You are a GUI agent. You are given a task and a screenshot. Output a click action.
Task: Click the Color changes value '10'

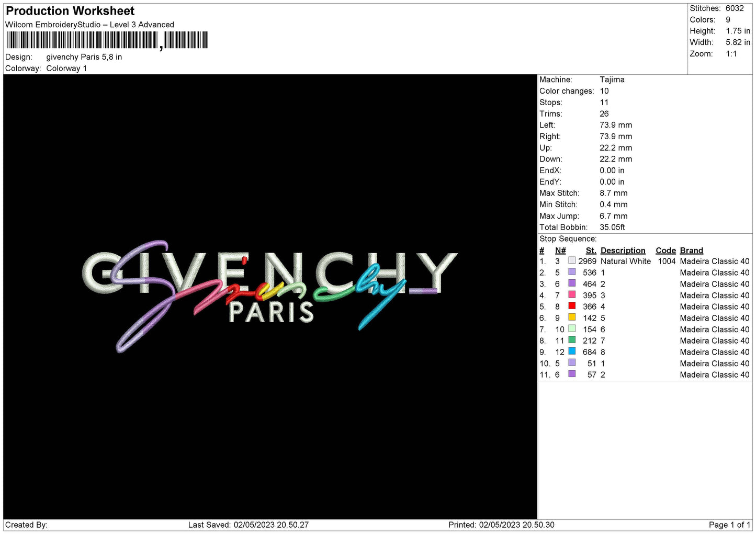click(604, 91)
